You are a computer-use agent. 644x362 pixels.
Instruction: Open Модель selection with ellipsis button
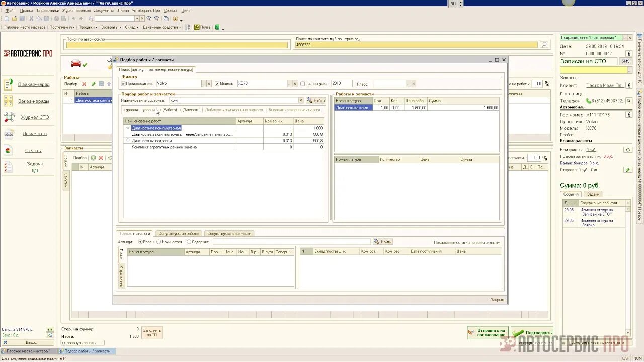[x=290, y=84]
